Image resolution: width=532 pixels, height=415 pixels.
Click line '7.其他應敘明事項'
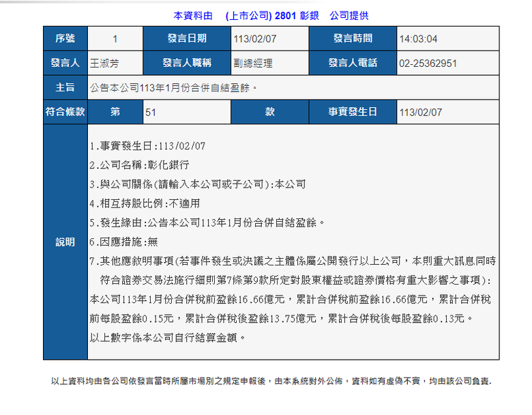coord(293,261)
